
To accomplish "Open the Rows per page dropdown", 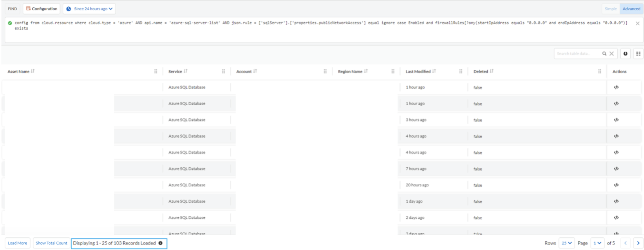I will click(x=566, y=243).
